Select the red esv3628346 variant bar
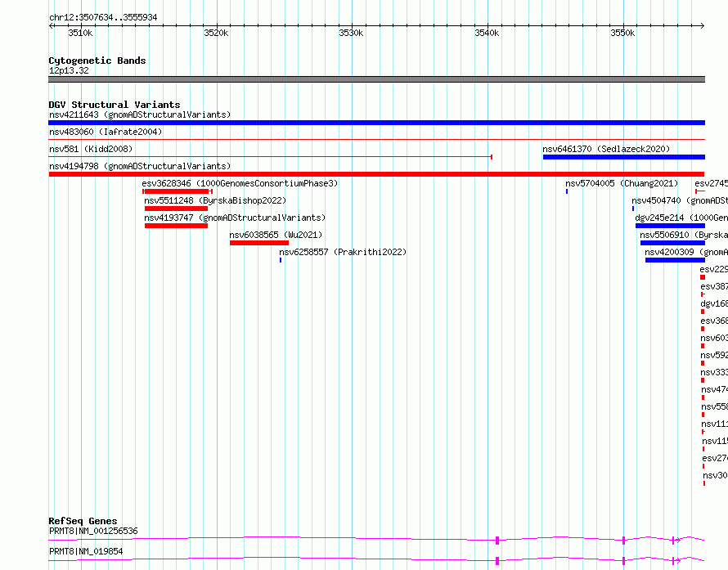The image size is (728, 570). pos(178,191)
